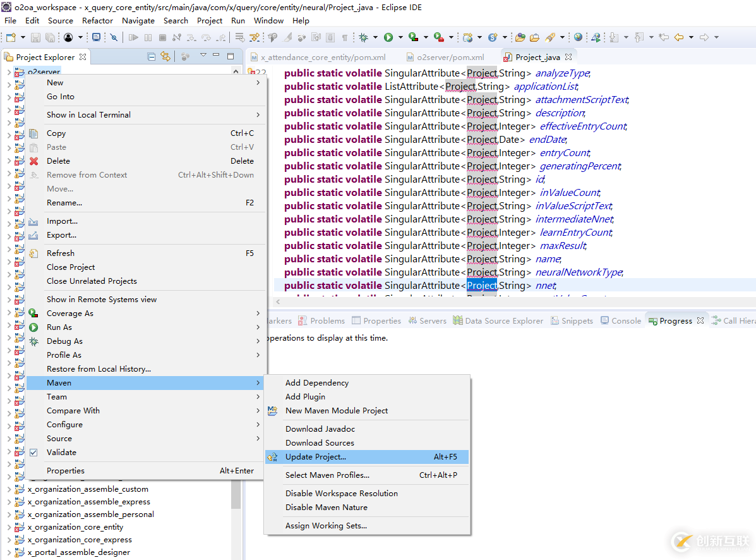The image size is (756, 560).
Task: Click the Debug bug icon in toolbar
Action: coord(364,37)
